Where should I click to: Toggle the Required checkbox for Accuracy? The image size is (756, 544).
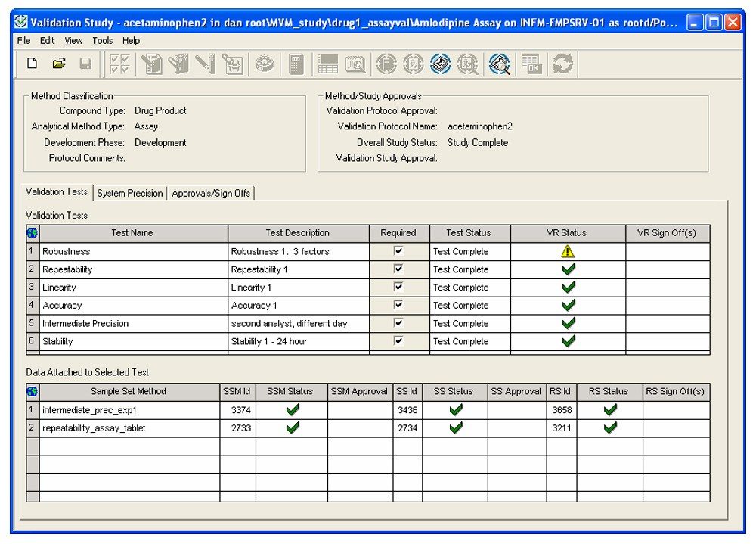(398, 305)
